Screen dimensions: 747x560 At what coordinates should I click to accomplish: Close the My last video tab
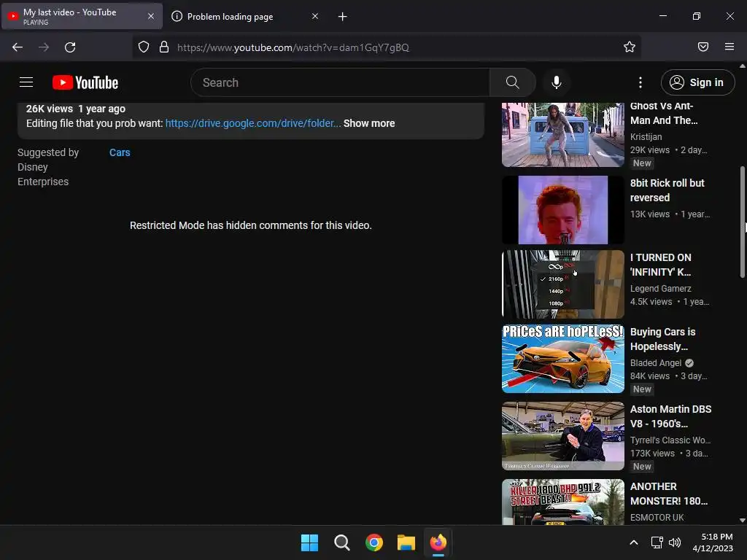click(x=150, y=16)
